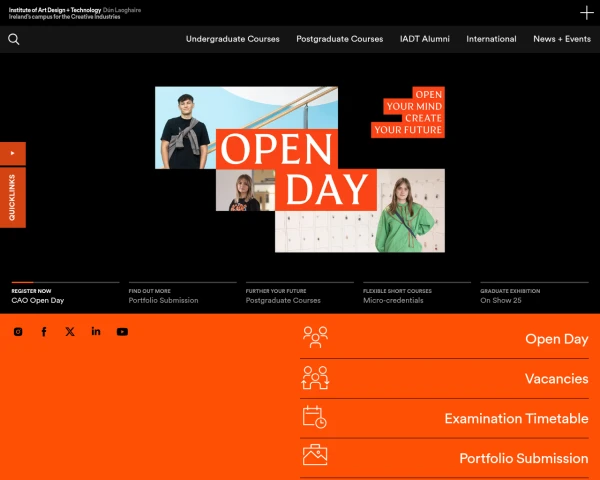Open the X (Twitter) social icon
600x480 pixels.
pos(70,332)
